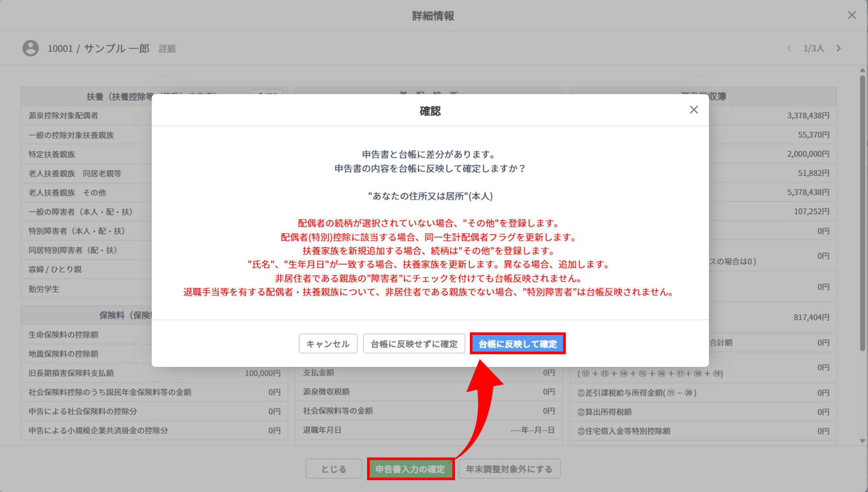
Task: Click 台帳に反映せずに確定 button
Action: 414,344
